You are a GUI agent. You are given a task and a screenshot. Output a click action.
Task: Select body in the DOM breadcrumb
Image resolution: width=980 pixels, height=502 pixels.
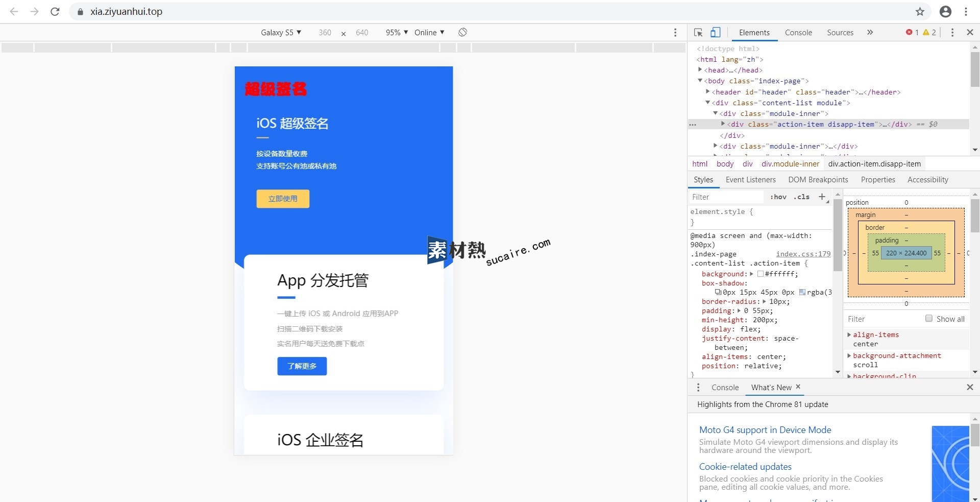tap(725, 164)
